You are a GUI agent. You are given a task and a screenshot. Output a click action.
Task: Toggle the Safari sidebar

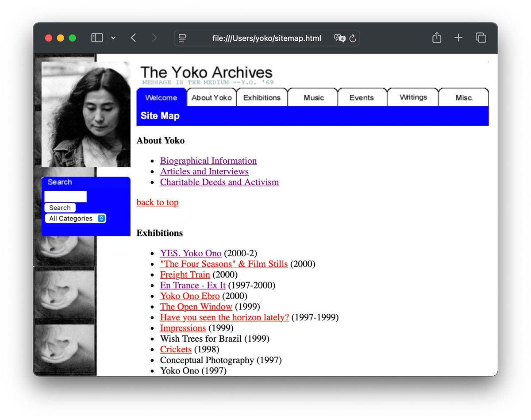point(96,38)
